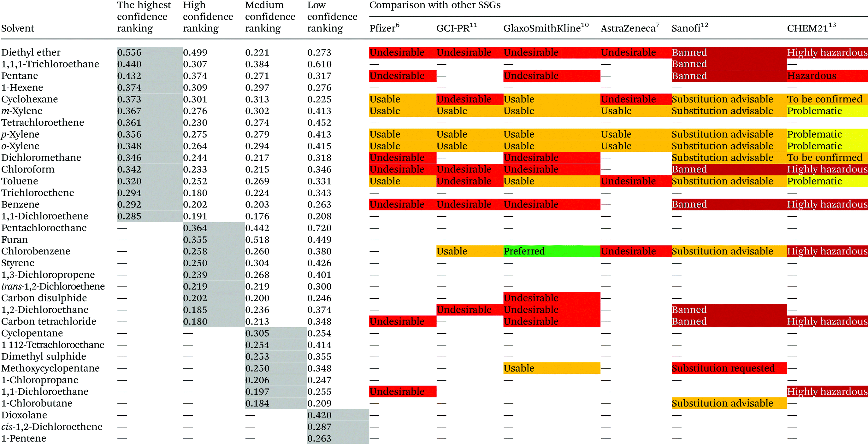Click 'Banned' Sanofi cell for Benzene

(729, 204)
